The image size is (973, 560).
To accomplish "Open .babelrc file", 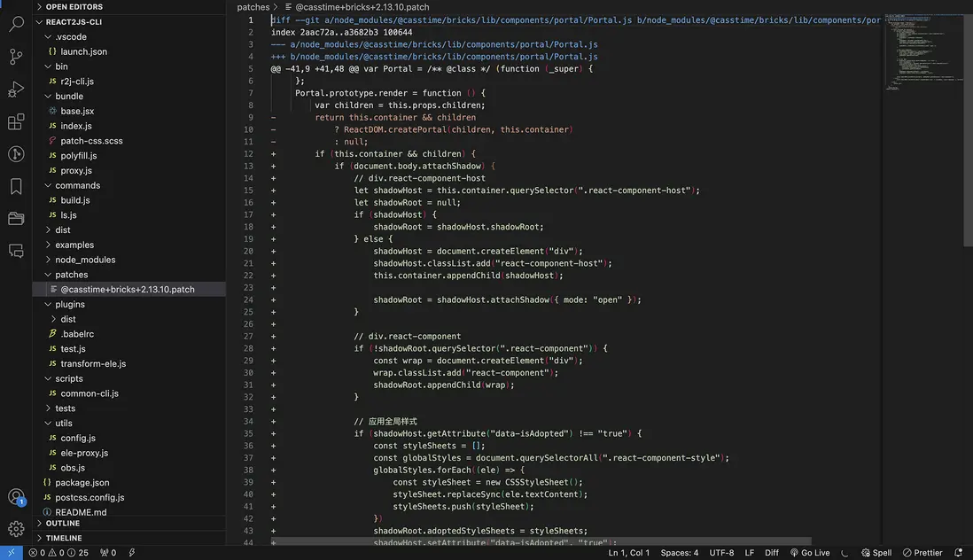I will click(129, 334).
